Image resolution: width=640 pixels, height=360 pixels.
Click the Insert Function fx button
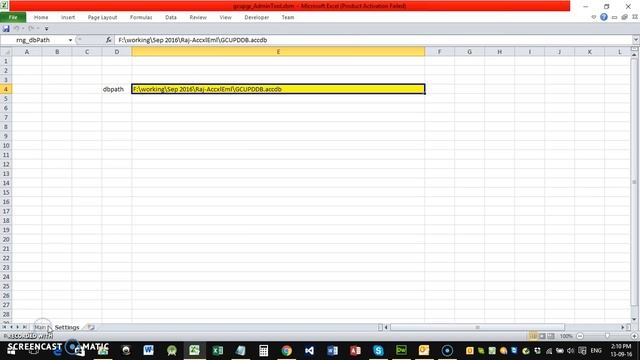click(109, 40)
